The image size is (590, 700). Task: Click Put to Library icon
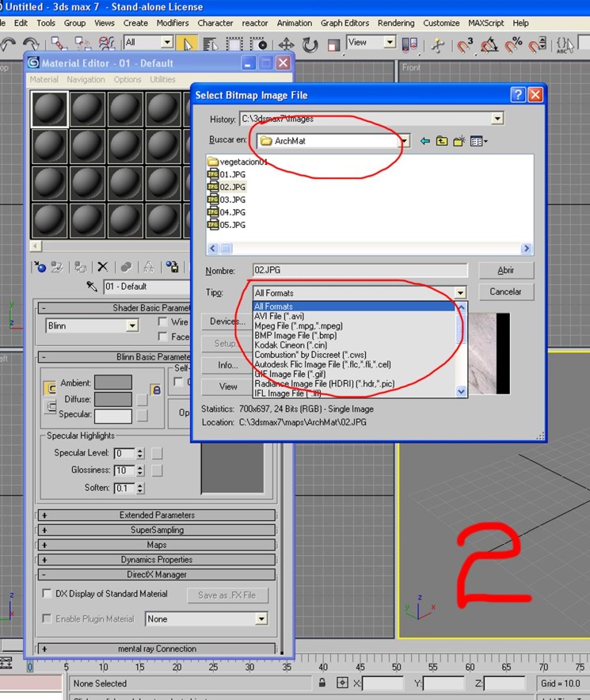tap(173, 267)
